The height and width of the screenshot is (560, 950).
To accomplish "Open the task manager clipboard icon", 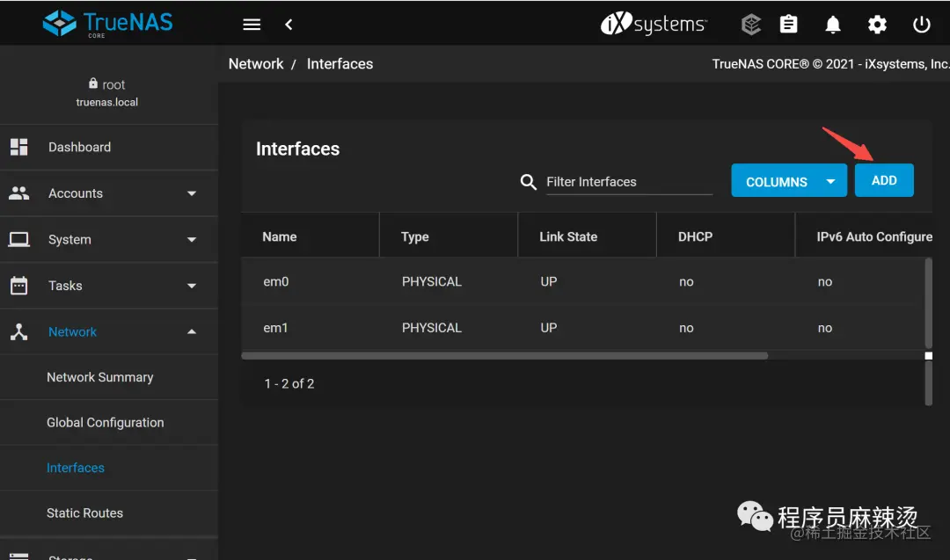I will tap(788, 25).
